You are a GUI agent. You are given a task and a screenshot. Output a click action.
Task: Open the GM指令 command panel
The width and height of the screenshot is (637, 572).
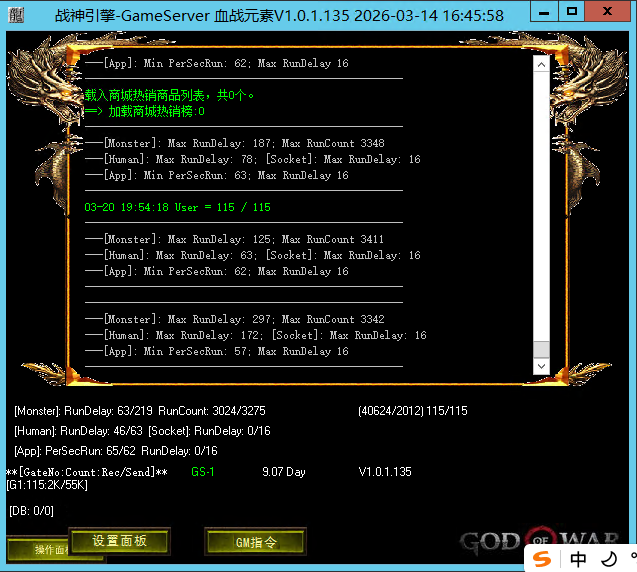255,542
